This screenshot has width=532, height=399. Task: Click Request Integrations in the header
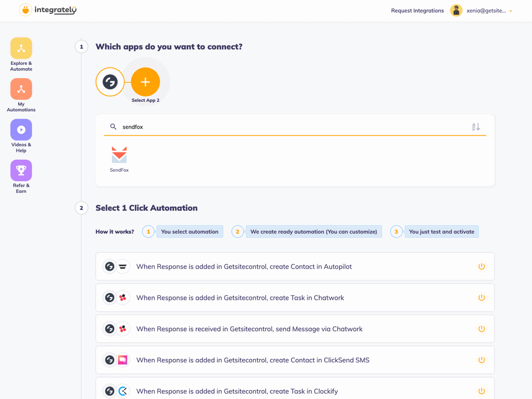[x=417, y=11]
